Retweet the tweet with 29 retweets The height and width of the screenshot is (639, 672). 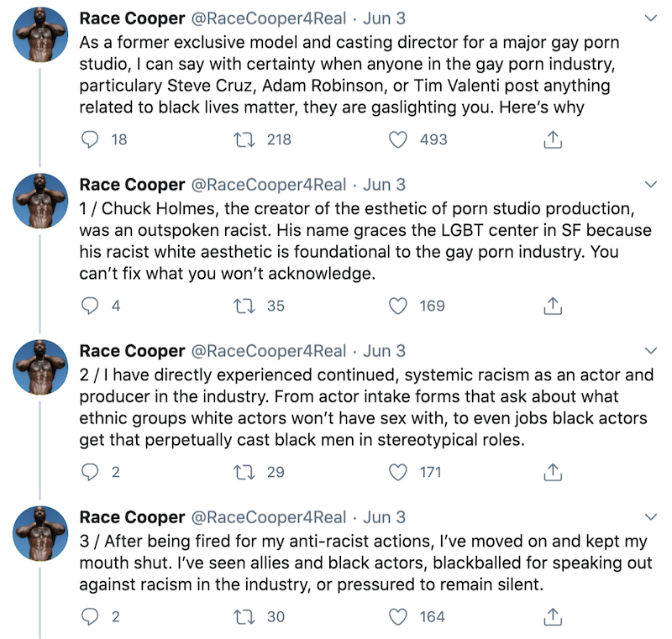coord(249,472)
